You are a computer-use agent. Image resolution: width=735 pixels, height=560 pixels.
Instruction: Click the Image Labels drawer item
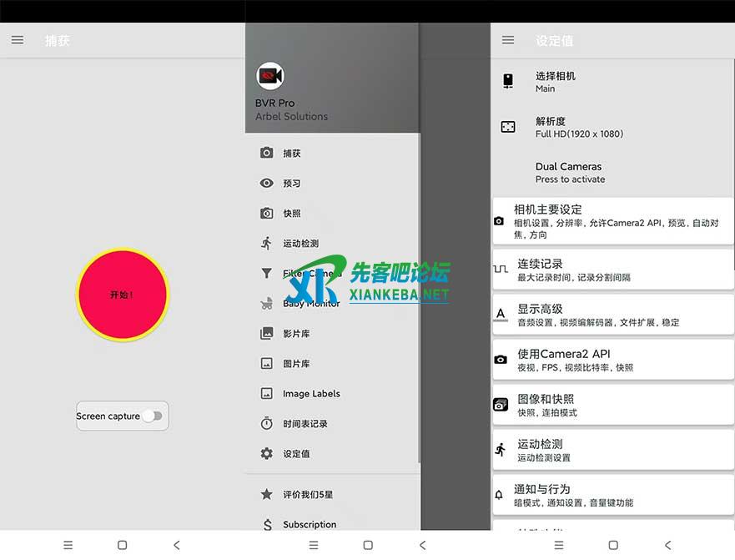click(311, 394)
